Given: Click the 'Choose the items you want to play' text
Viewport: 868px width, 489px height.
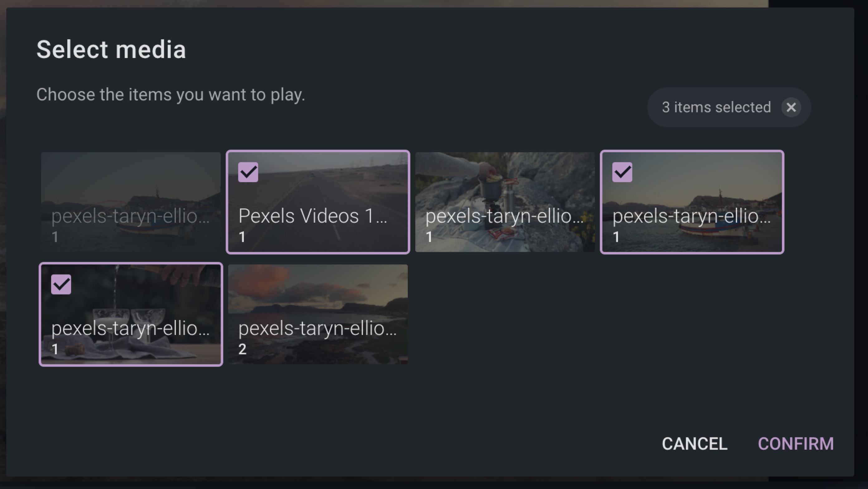Looking at the screenshot, I should (x=171, y=95).
